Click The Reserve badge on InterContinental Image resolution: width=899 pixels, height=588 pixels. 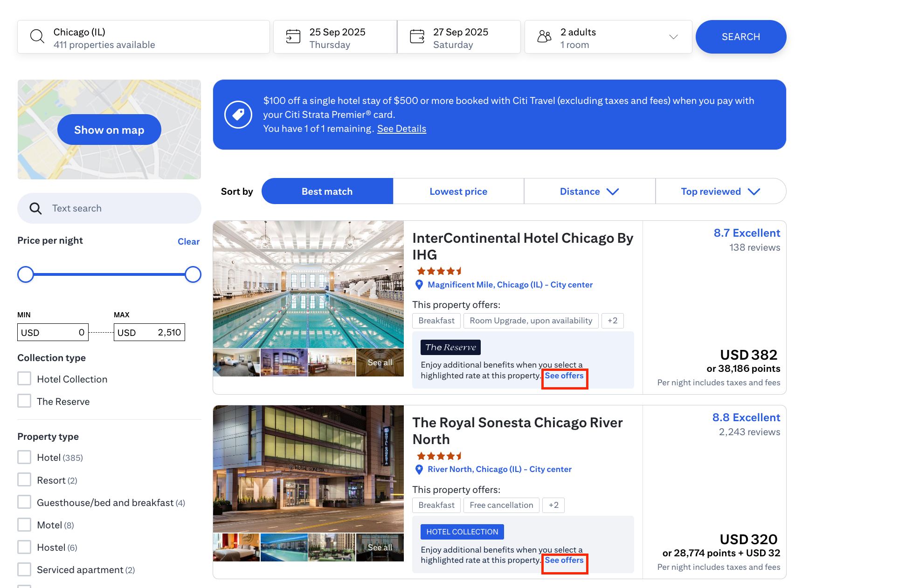click(450, 347)
